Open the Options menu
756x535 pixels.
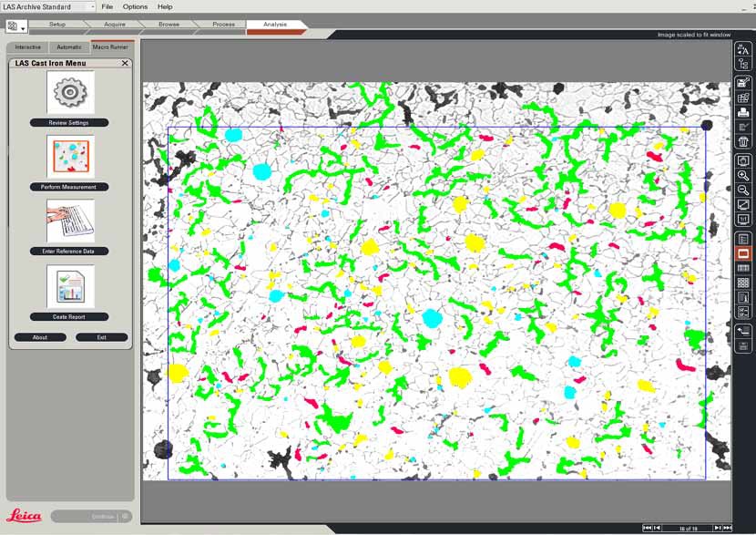[x=135, y=6]
